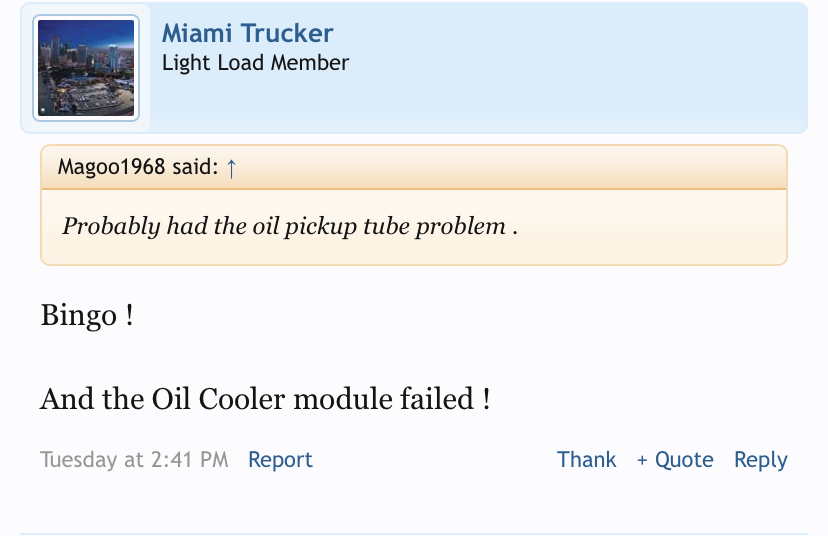The width and height of the screenshot is (828, 536).
Task: Click Miami Trucker's skyline avatar
Action: click(85, 68)
